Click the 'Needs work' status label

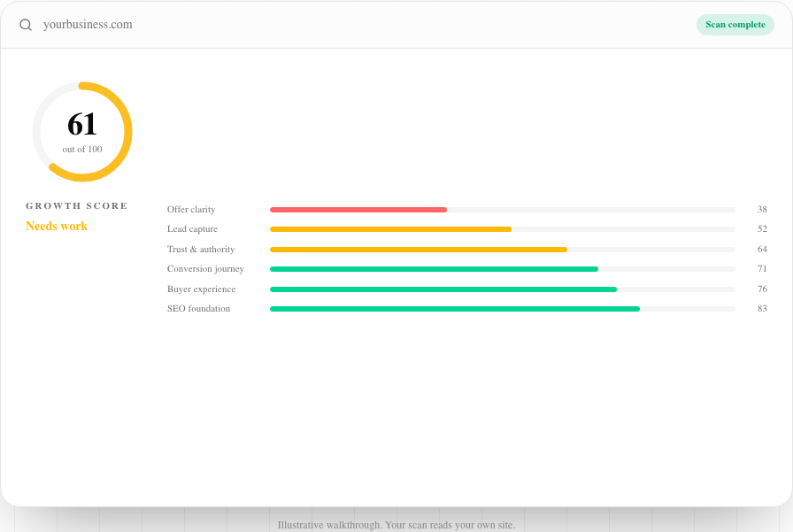tap(57, 226)
